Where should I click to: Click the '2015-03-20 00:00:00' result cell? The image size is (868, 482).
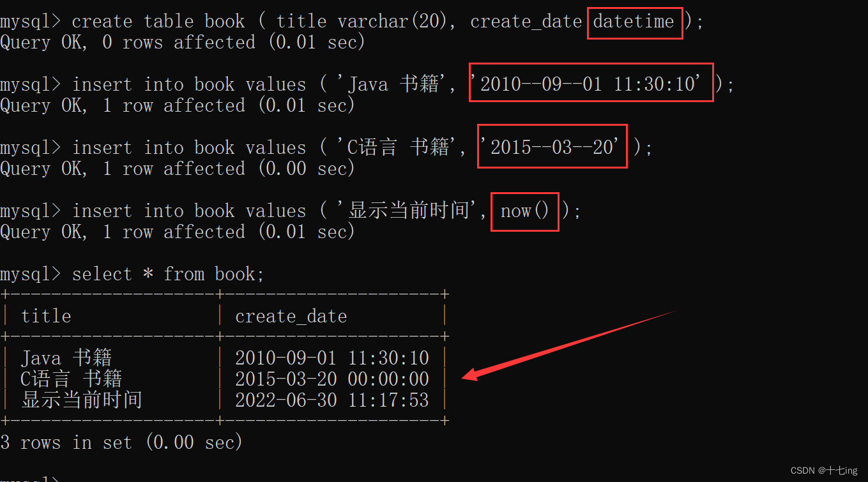(x=332, y=379)
